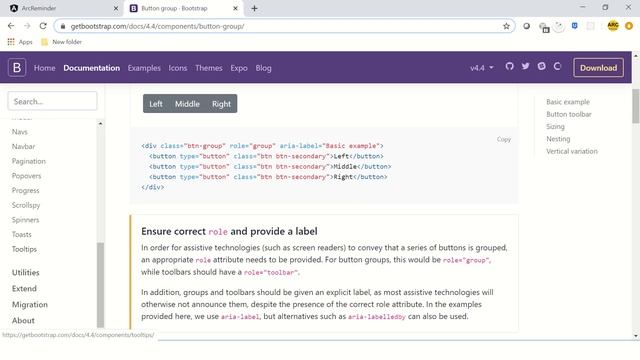This screenshot has width=640, height=360.
Task: Click the Middle button in the group
Action: coord(187,104)
